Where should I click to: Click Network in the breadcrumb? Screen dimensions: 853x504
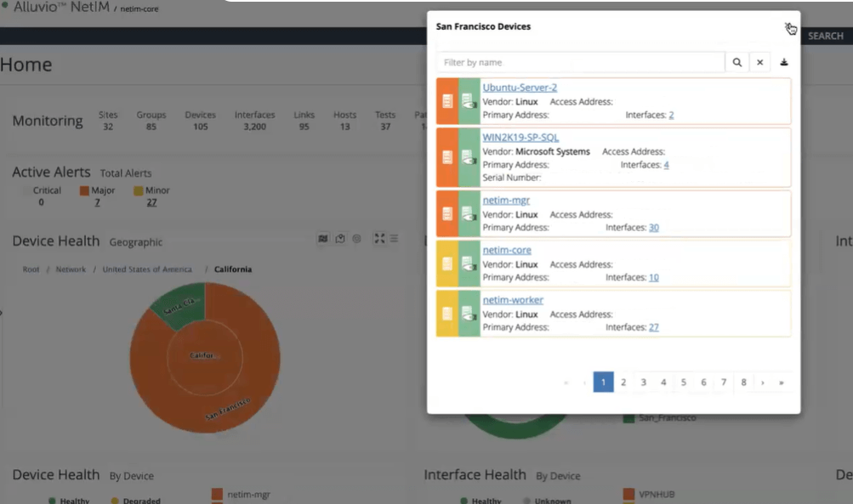71,269
